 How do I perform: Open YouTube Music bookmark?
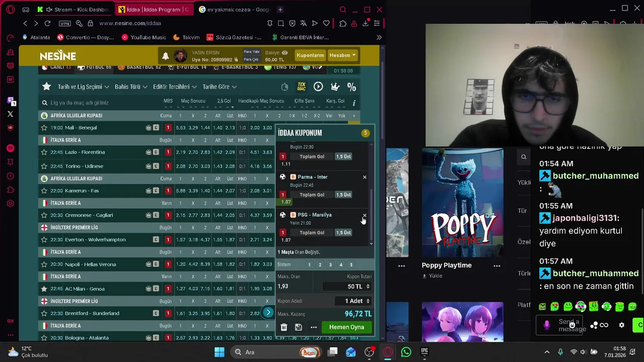[x=143, y=37]
